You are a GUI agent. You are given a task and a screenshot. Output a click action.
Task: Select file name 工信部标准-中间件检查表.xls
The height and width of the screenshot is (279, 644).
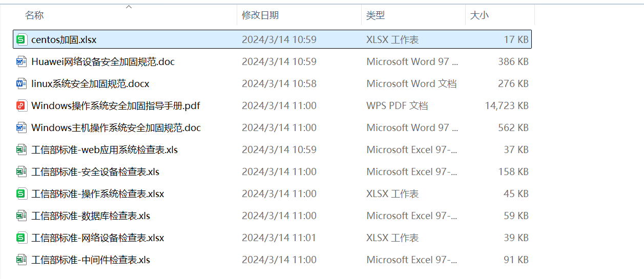coord(91,260)
